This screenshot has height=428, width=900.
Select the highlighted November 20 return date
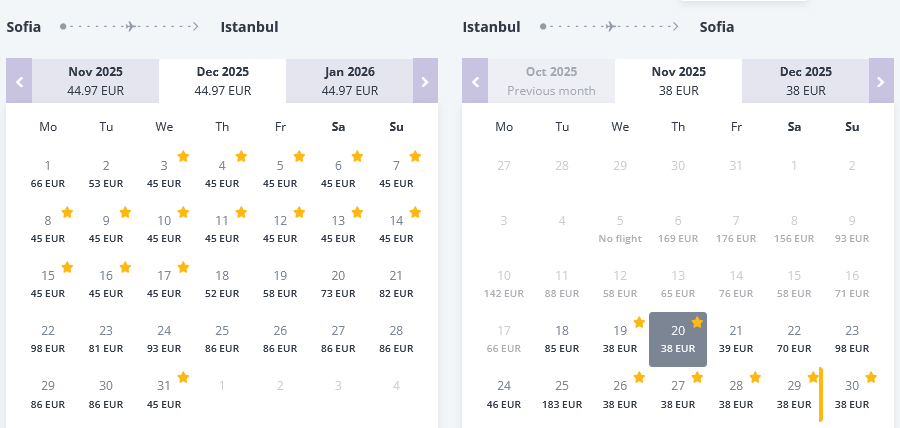click(x=678, y=338)
